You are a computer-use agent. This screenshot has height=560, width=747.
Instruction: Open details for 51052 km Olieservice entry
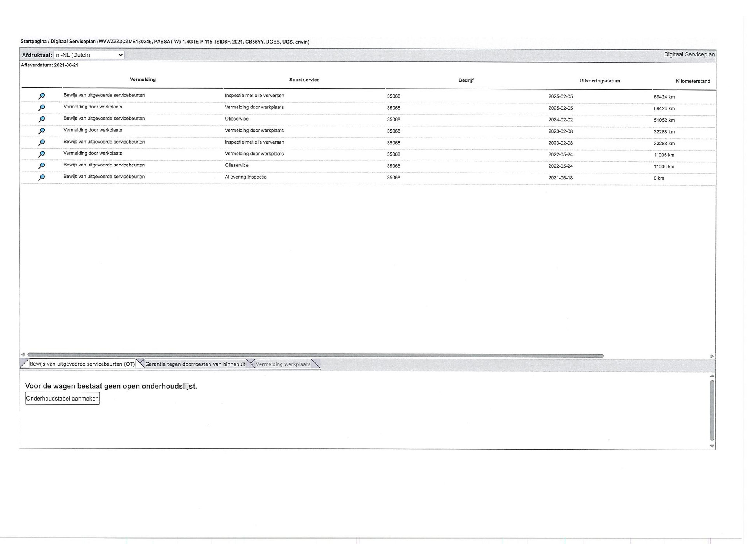tap(42, 119)
